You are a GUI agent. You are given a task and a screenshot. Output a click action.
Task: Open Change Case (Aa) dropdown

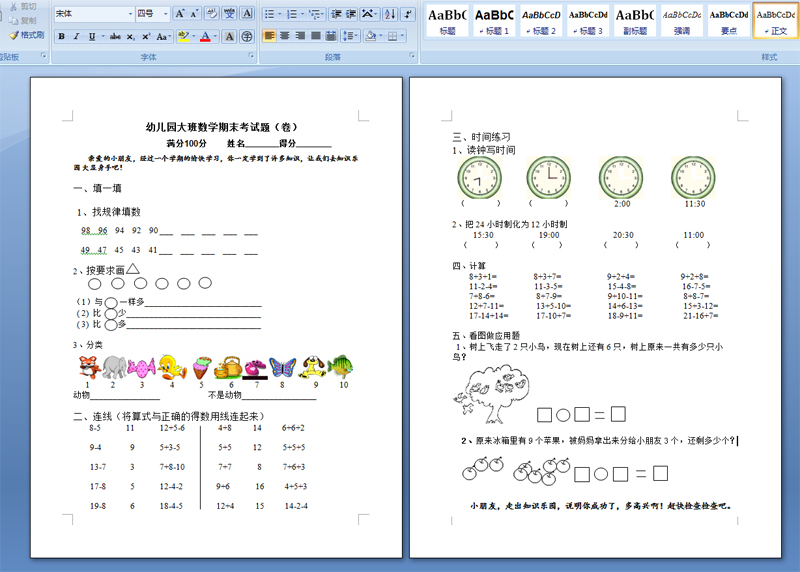click(x=164, y=36)
